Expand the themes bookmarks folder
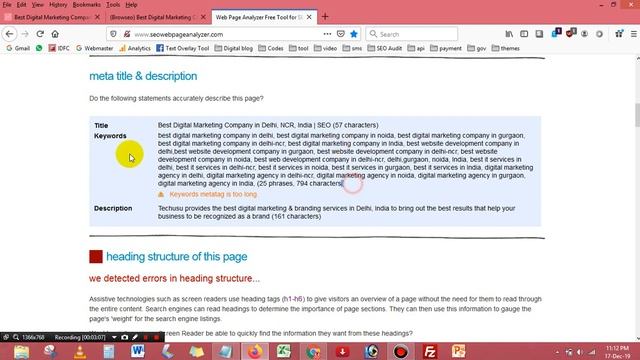This screenshot has height=360, width=640. click(x=506, y=48)
